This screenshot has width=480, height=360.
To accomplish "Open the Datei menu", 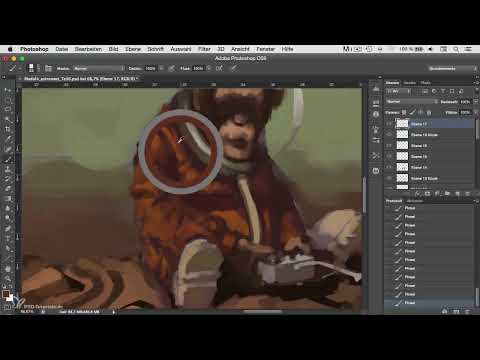I will pos(62,49).
